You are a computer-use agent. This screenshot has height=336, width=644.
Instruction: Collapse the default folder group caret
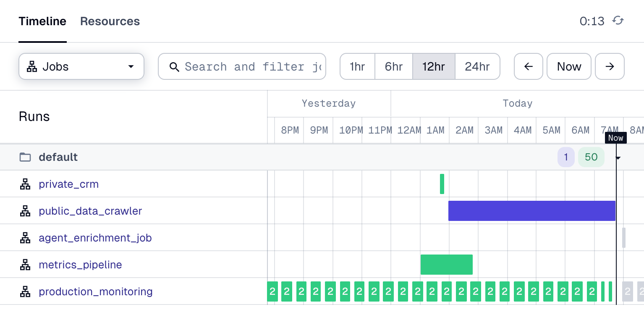point(618,158)
